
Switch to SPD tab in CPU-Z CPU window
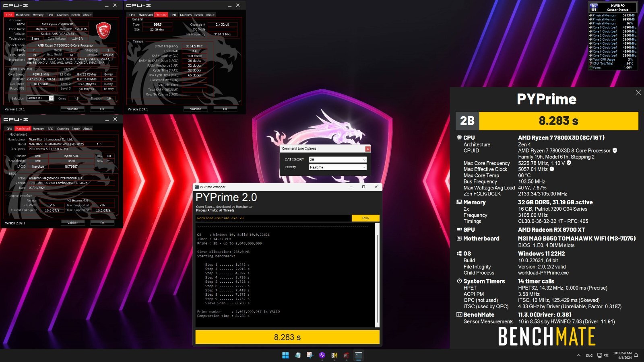[x=50, y=15]
